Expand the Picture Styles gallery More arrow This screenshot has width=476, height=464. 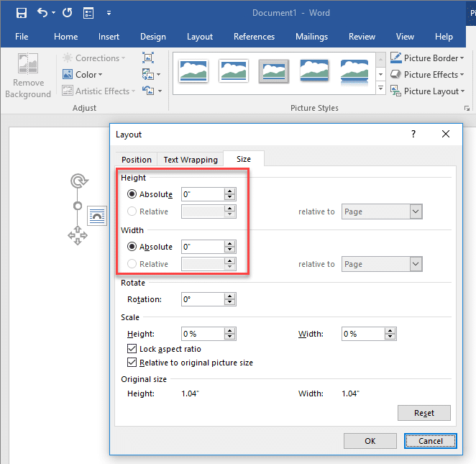coord(380,88)
